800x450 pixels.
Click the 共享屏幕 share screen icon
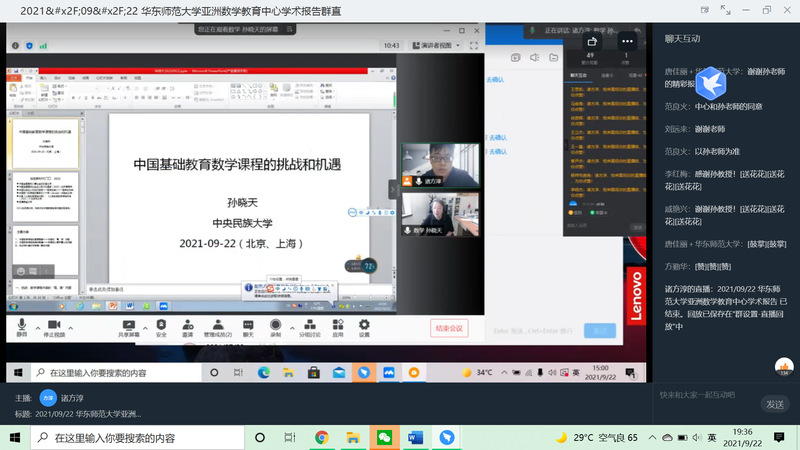129,328
